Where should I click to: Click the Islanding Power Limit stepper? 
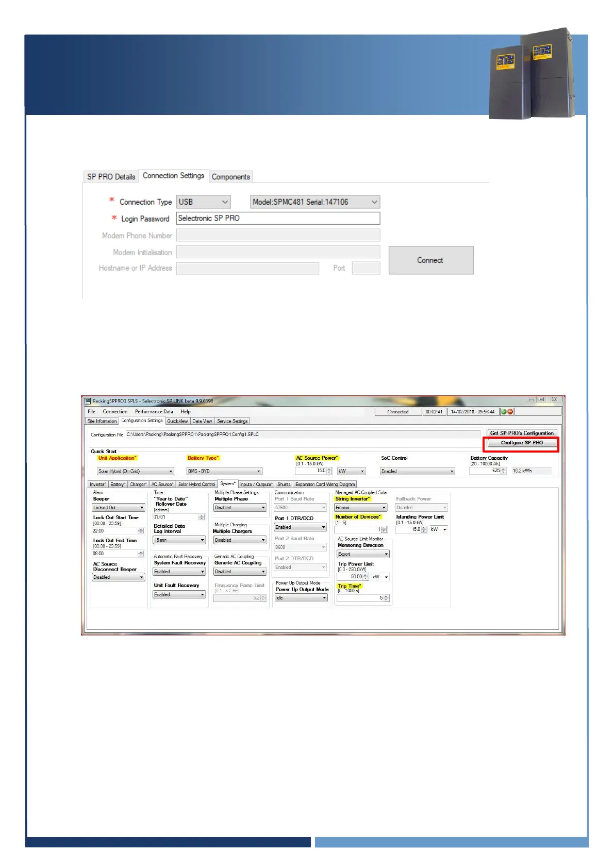pos(424,529)
